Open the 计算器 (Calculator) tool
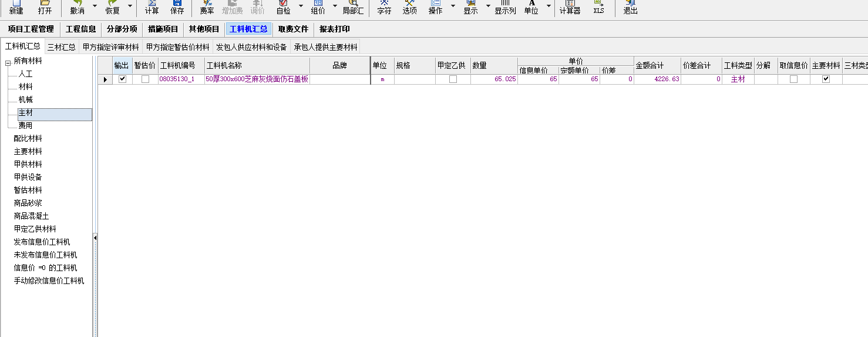 click(570, 8)
